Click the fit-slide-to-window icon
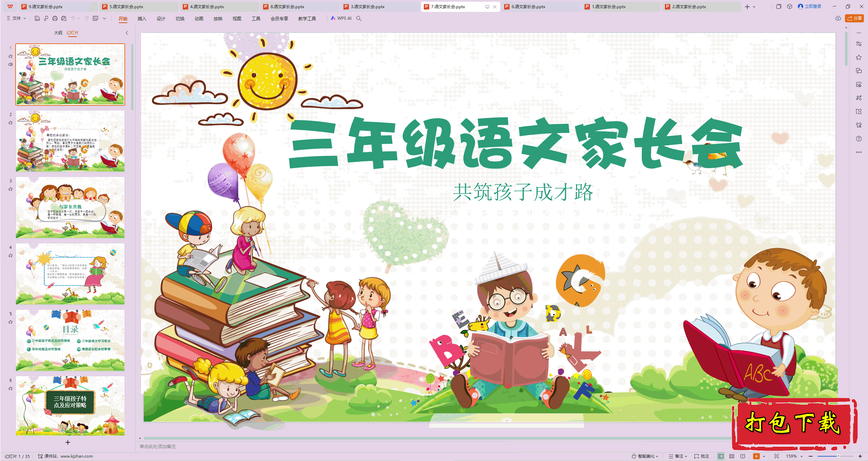Screen dimensions: 868x461 click(776, 456)
